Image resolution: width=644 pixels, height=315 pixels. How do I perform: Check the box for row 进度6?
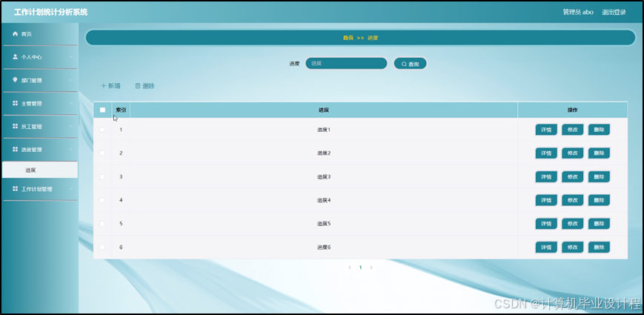click(102, 247)
